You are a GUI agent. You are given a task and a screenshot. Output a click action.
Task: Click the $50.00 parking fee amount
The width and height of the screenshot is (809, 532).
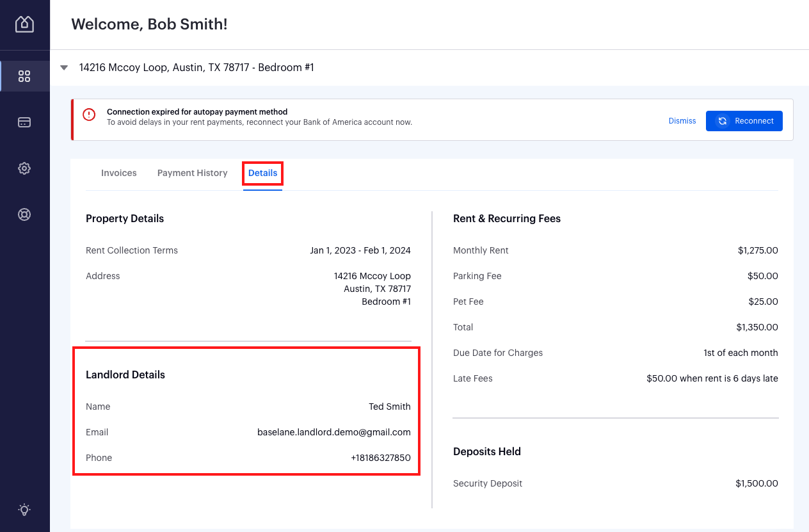[763, 276]
